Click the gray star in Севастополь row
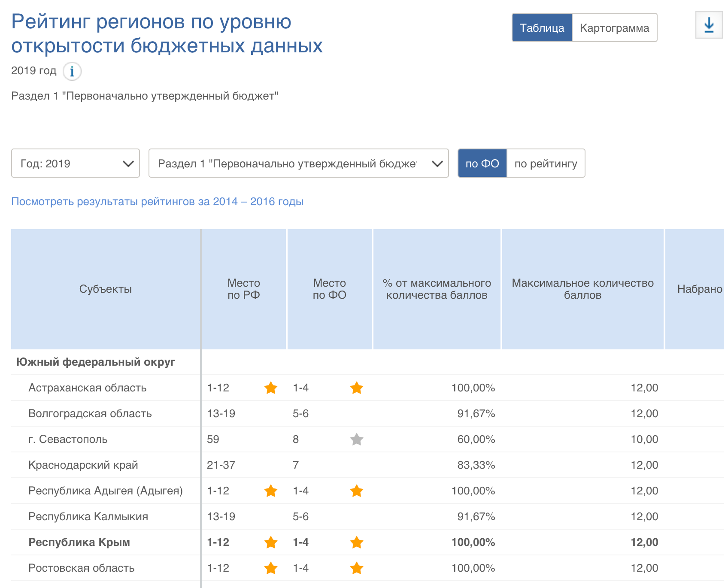This screenshot has width=728, height=588. click(356, 439)
